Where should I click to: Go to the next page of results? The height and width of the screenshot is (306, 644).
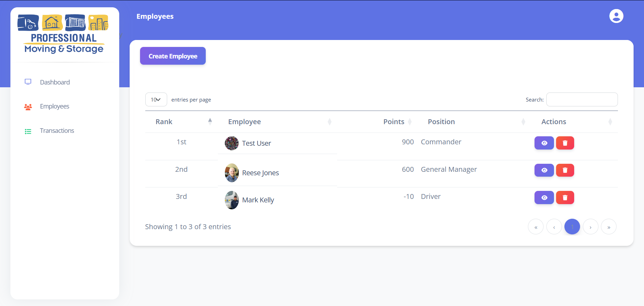pos(590,227)
